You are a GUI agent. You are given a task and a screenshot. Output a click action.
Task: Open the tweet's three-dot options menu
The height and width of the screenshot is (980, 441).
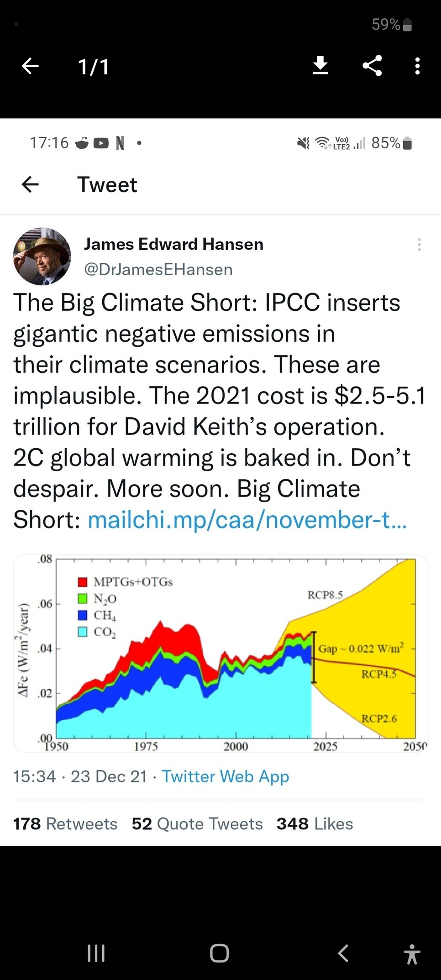pos(419,245)
